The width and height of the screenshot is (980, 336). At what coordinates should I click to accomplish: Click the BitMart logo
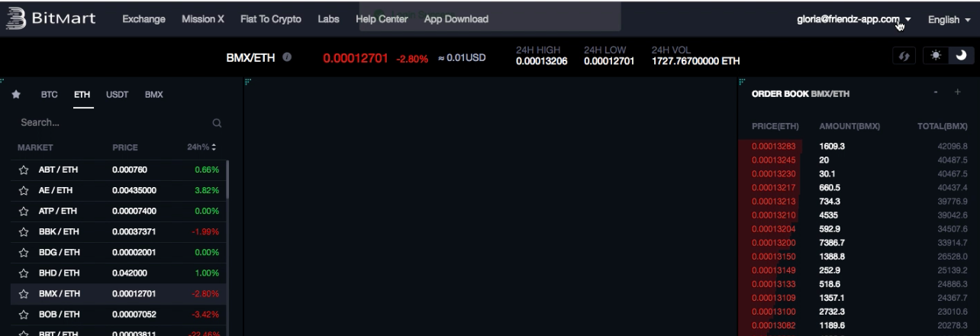point(52,18)
